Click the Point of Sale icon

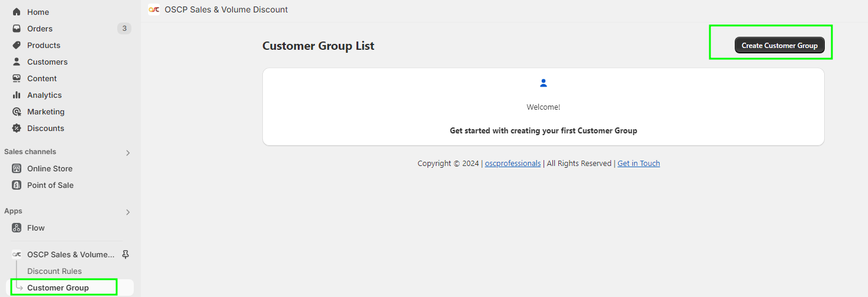[17, 185]
